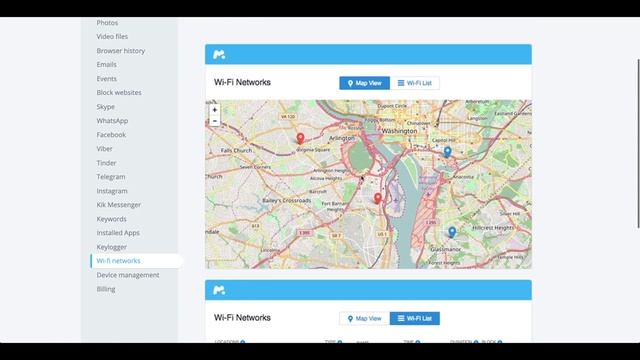Select the blue map pin near Hillcrest Heights
Viewport: 640px width, 360px height.
click(x=452, y=232)
